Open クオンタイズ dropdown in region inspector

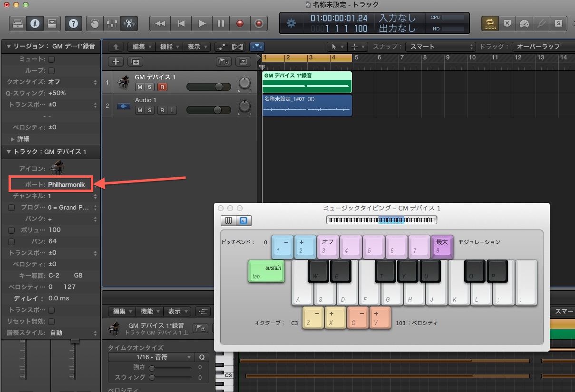73,82
